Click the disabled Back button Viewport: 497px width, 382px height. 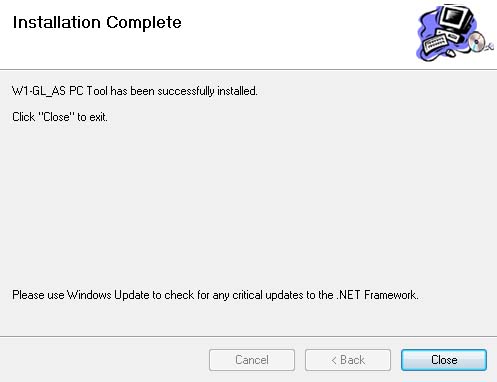[348, 360]
